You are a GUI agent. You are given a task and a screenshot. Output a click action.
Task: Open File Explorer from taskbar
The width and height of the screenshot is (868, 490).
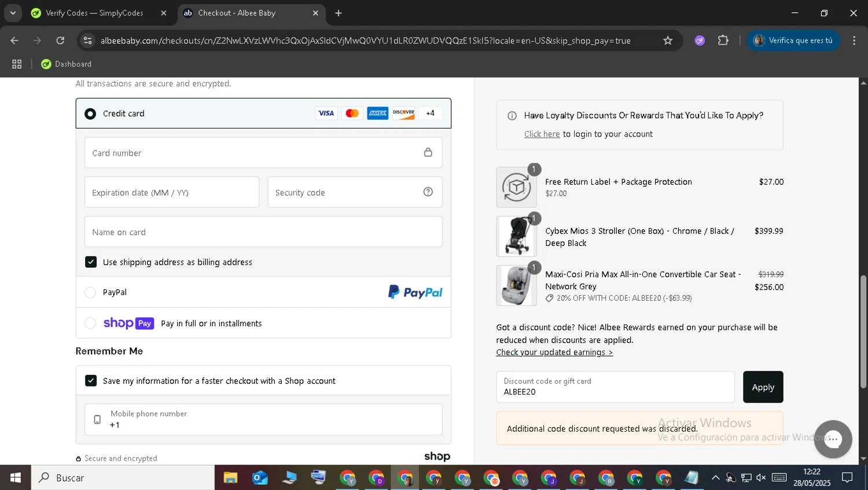(230, 478)
